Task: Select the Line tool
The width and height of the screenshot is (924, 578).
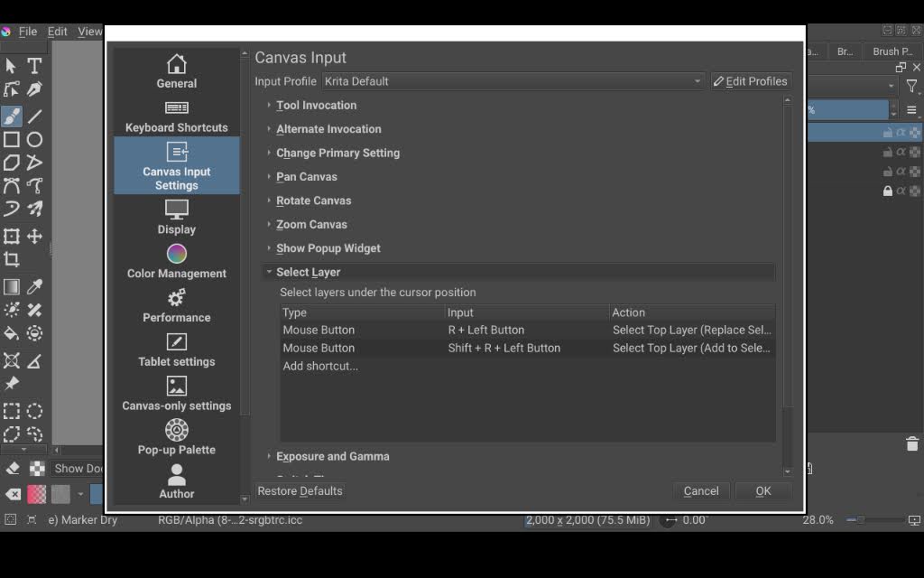Action: tap(34, 117)
